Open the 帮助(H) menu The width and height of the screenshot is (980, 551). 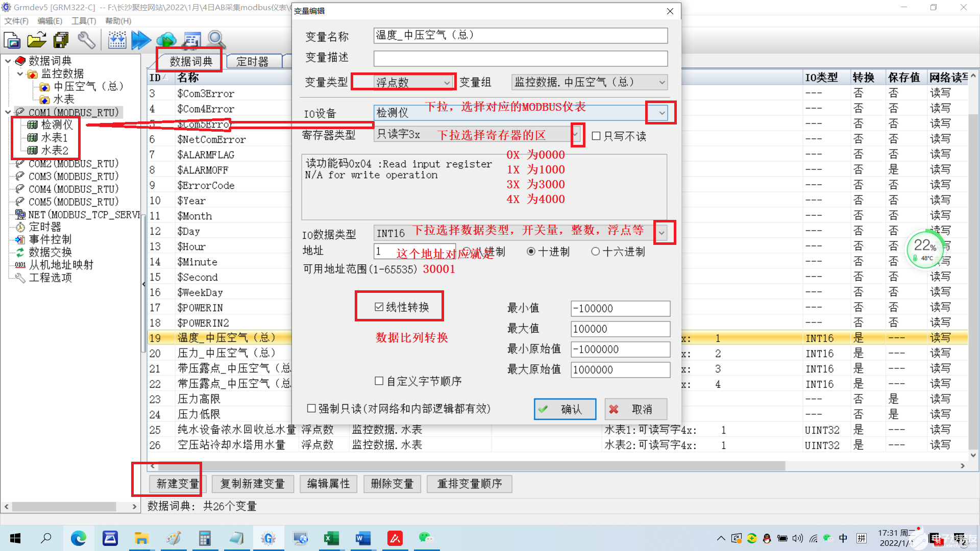tap(118, 21)
